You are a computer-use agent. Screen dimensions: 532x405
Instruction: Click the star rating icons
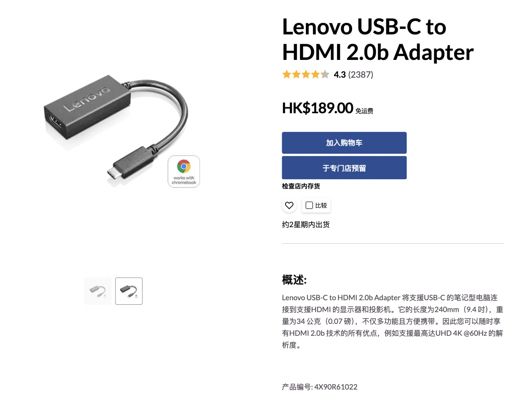(x=305, y=74)
